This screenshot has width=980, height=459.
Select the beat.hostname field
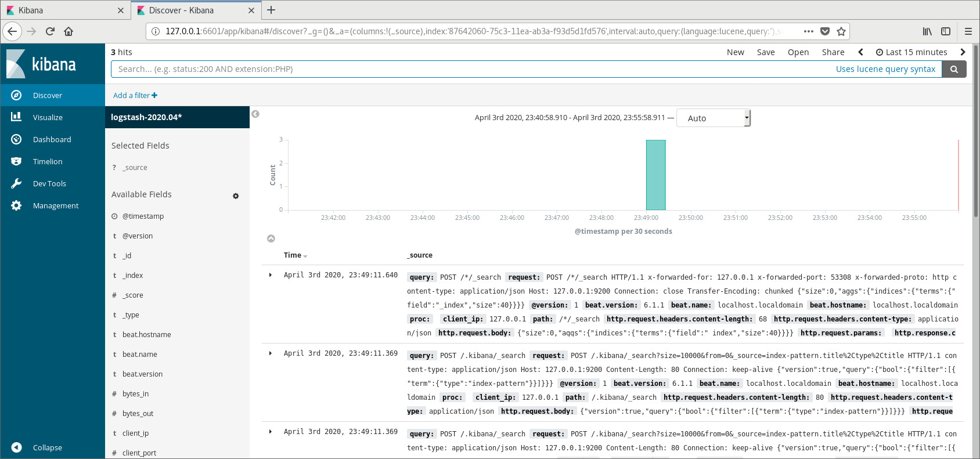point(146,335)
